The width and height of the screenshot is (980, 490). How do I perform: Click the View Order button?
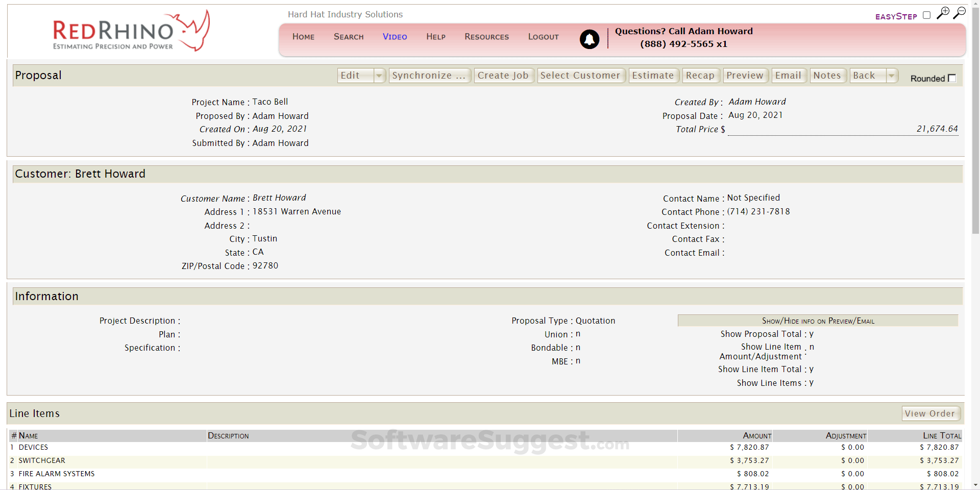(930, 413)
